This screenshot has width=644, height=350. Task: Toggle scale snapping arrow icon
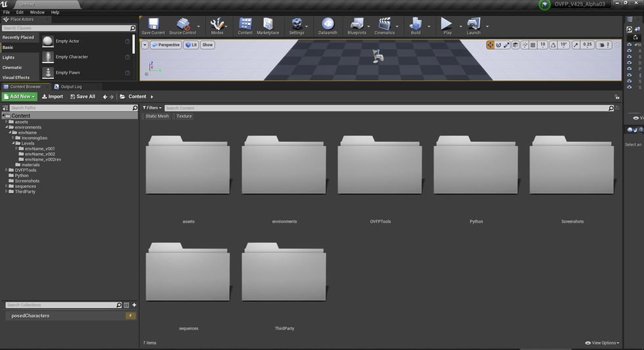pos(576,45)
